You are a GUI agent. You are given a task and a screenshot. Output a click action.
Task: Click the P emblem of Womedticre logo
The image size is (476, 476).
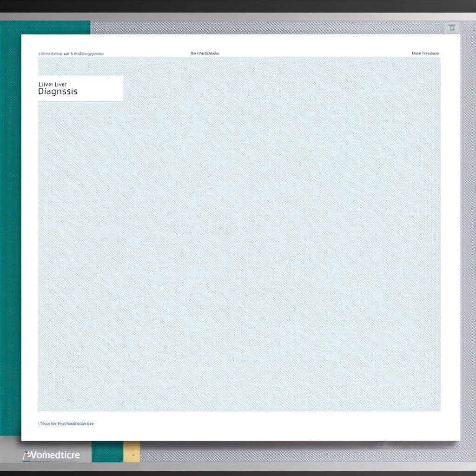pyautogui.click(x=26, y=455)
